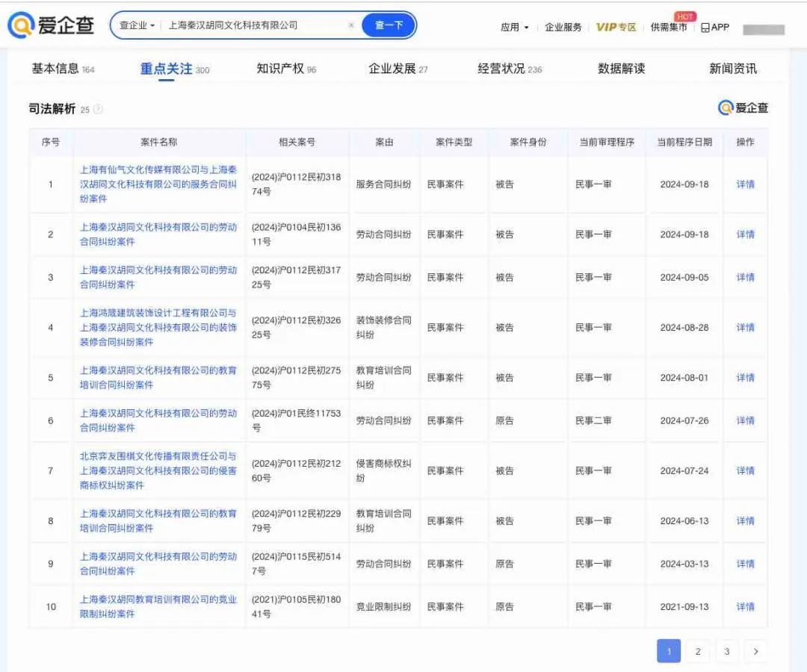
Task: Open the 上海鸿晟建筑装饰设计 case link
Action: point(158,328)
